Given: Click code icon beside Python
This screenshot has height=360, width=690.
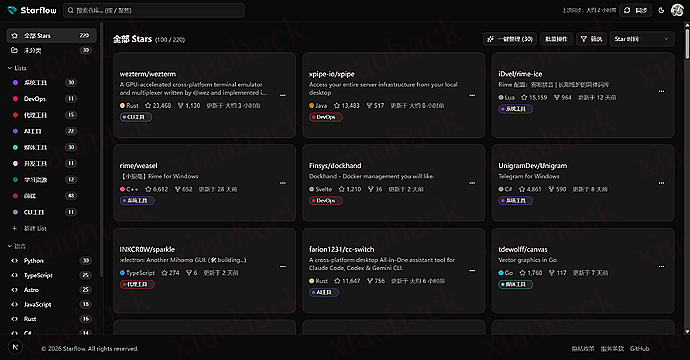Looking at the screenshot, I should point(15,261).
